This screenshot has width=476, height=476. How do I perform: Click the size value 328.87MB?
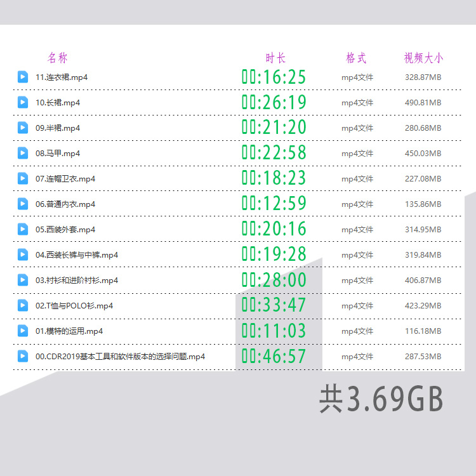423,77
